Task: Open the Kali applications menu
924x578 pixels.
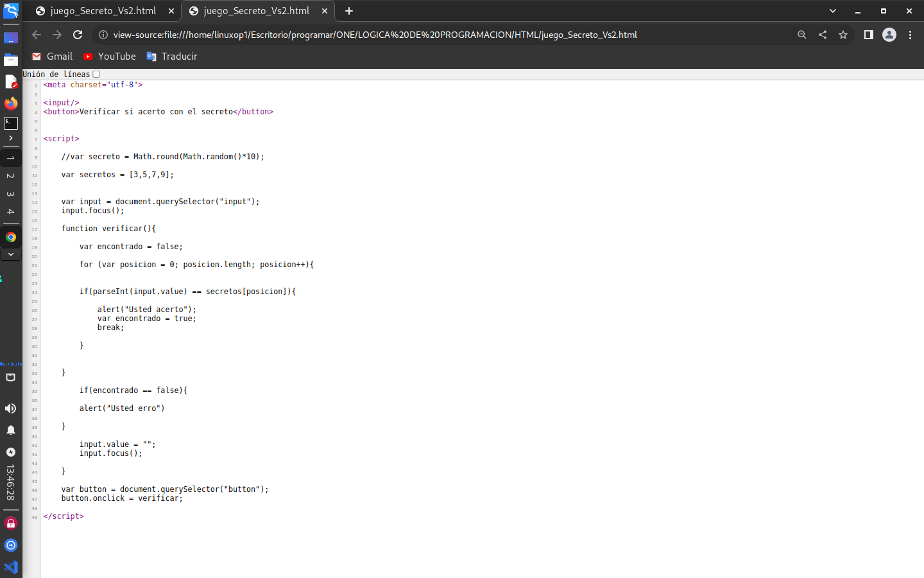Action: (x=11, y=11)
